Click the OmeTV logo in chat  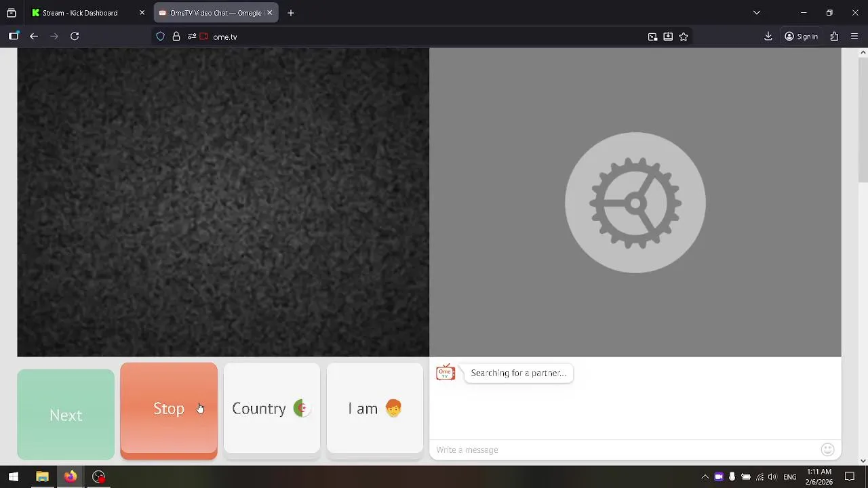point(446,373)
